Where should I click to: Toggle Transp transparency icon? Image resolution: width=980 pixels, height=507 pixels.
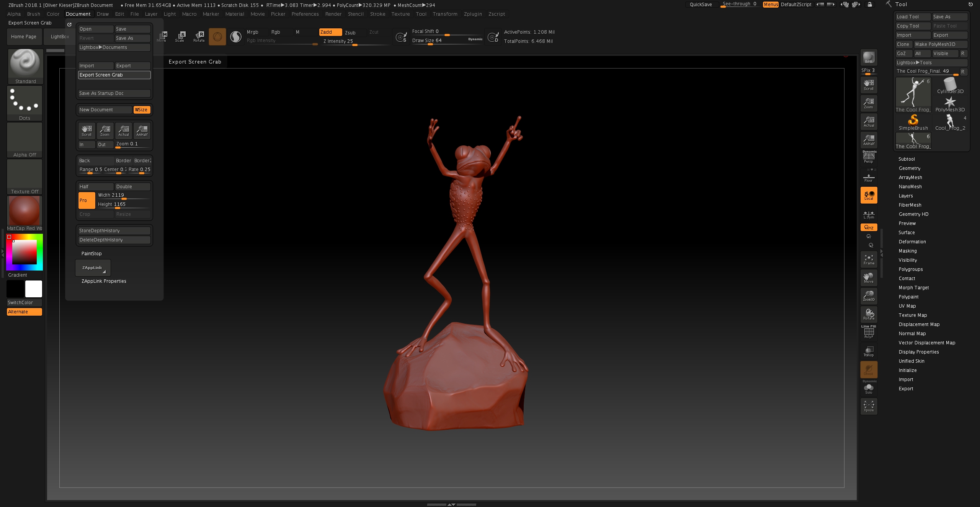click(869, 351)
